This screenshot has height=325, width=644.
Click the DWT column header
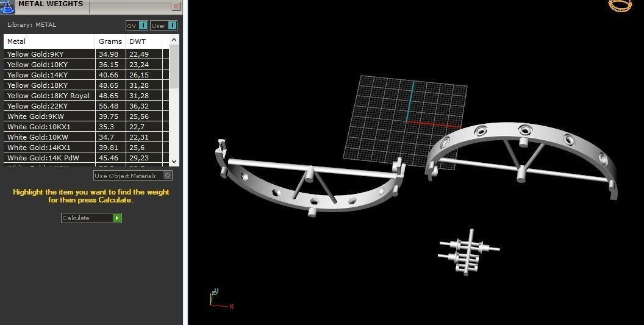[144, 41]
